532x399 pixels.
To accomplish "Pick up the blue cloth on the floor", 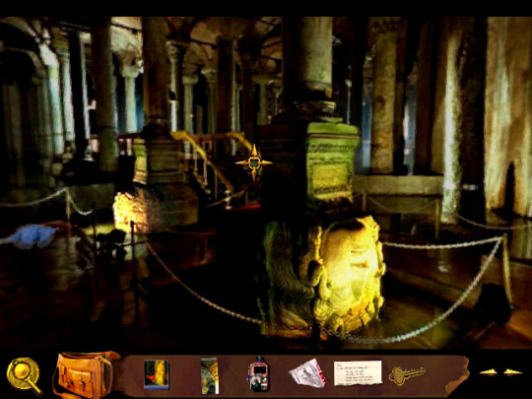I will (33, 236).
